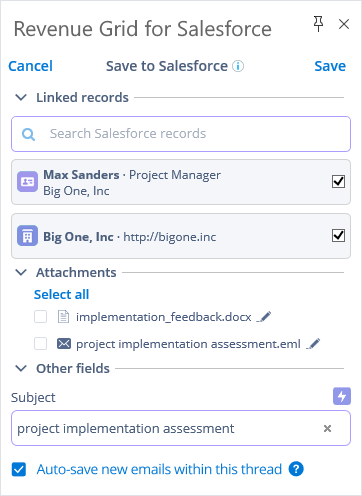Screen dimensions: 362x496
Task: Click the implementation_feedback.docx document icon
Action: click(63, 317)
